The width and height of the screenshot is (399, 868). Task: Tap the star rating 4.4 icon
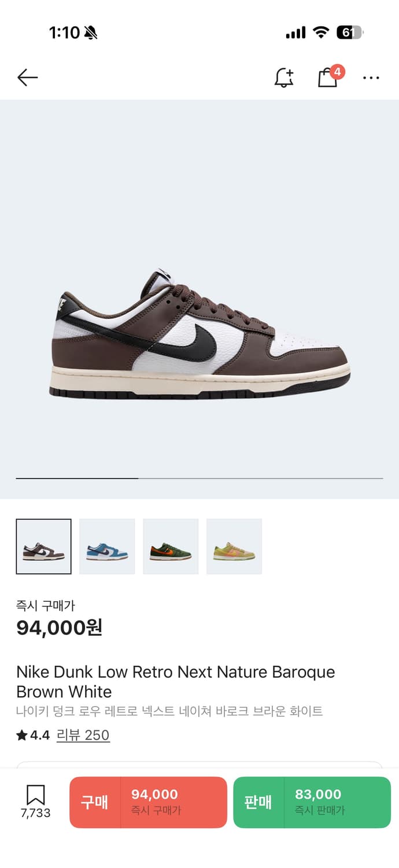[22, 735]
